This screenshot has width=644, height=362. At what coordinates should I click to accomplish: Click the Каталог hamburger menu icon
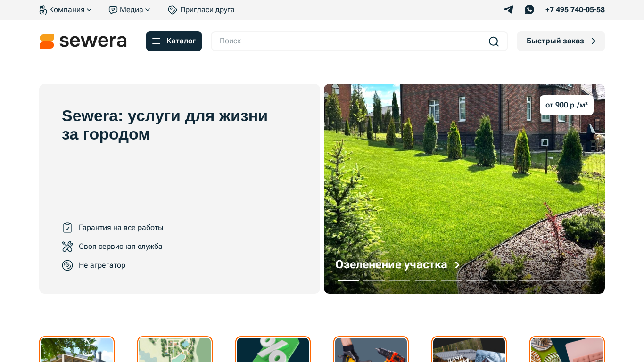coord(157,41)
